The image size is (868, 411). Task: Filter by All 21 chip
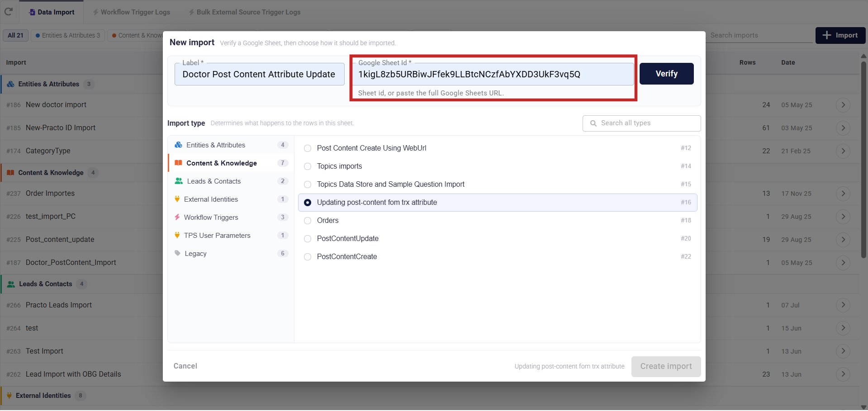[x=15, y=35]
